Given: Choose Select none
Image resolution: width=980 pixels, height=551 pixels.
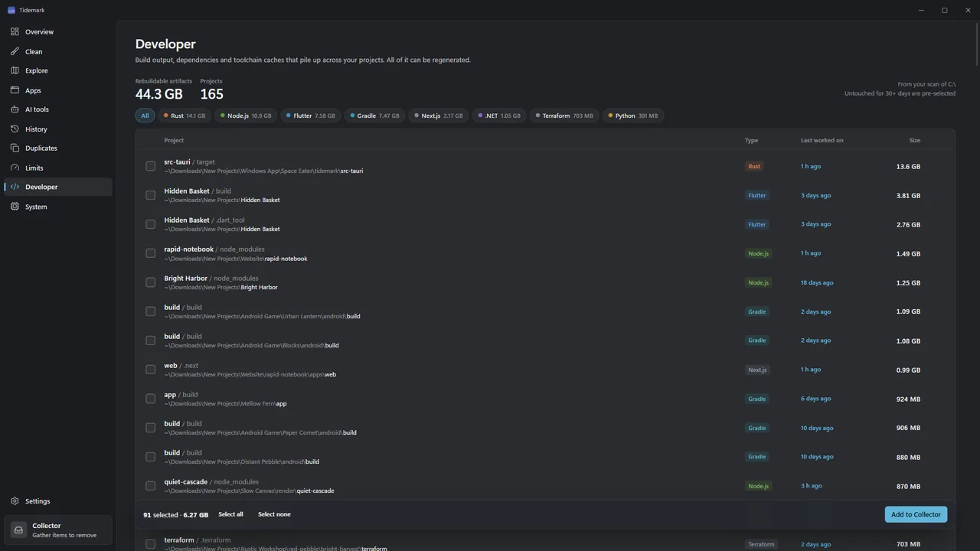Looking at the screenshot, I should pyautogui.click(x=274, y=514).
